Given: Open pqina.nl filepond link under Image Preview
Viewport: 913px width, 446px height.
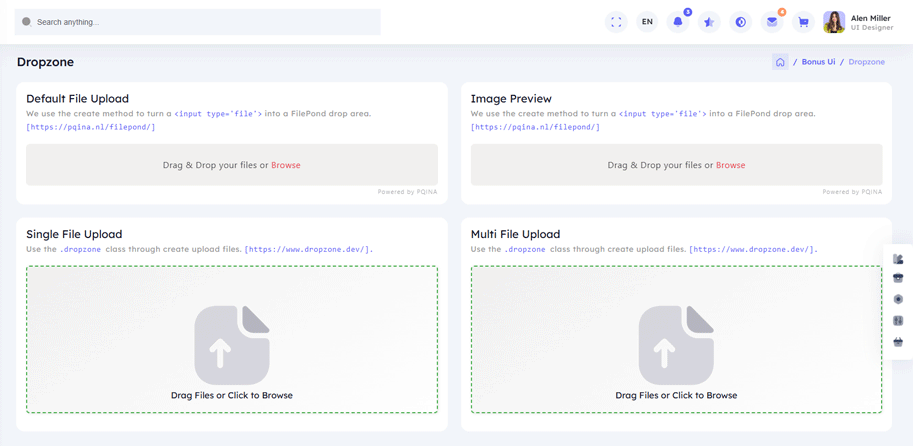Looking at the screenshot, I should coord(535,127).
